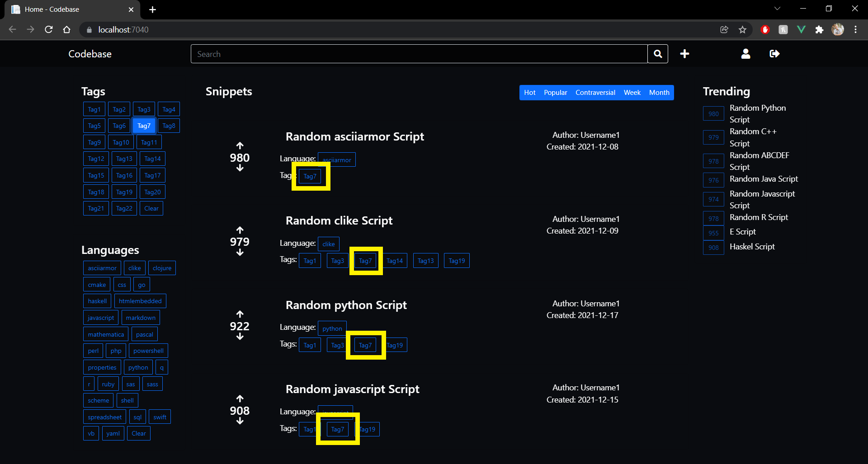Open the browser extensions puzzle icon
Viewport: 868px width, 464px height.
coord(820,29)
